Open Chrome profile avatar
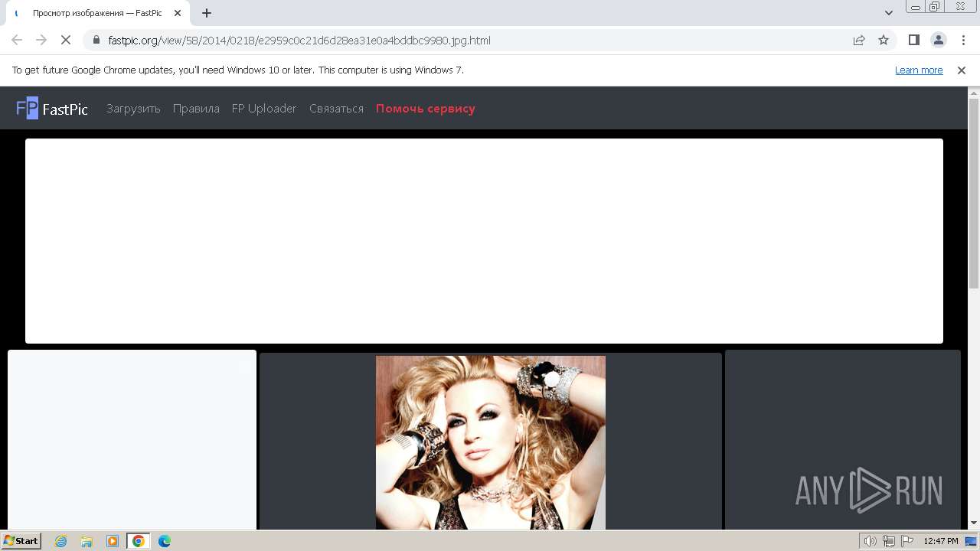The image size is (980, 551). 938,40
